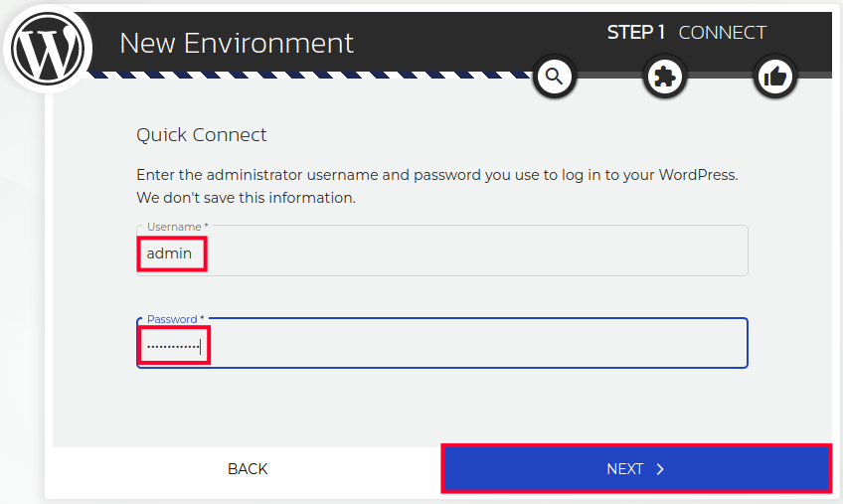
Task: Click the admin text in Username
Action: (169, 253)
